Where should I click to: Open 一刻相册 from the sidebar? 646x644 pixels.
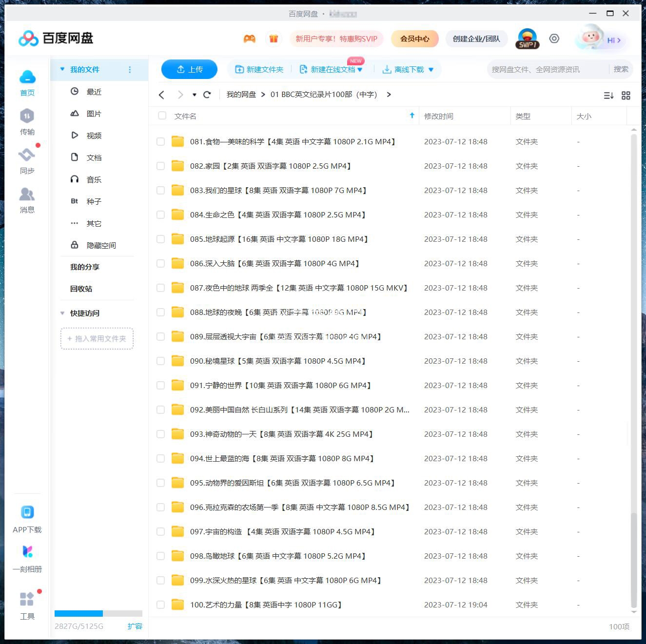[27, 558]
